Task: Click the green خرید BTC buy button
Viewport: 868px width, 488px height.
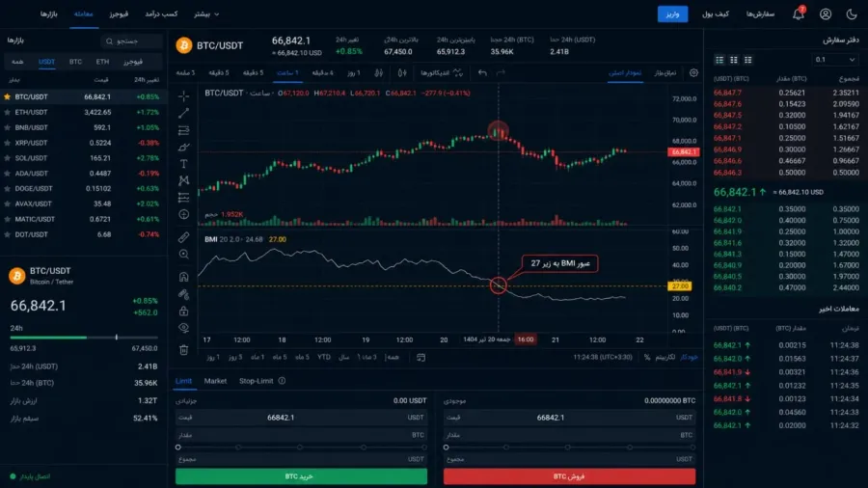Action: pos(301,476)
